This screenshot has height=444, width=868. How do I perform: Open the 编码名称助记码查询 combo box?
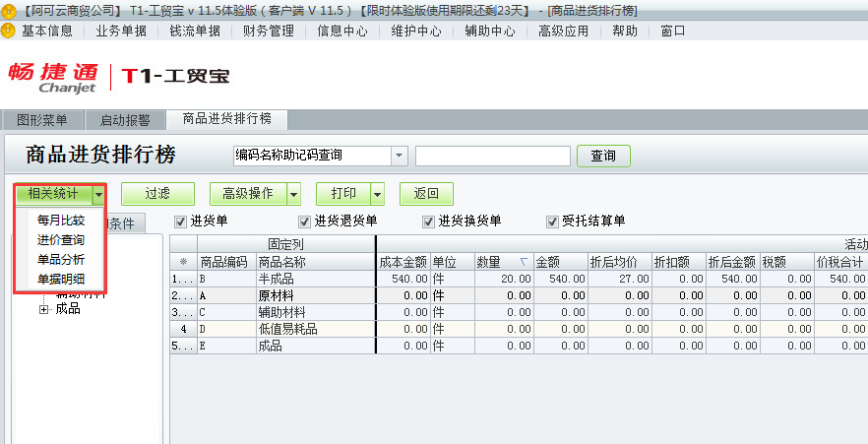pyautogui.click(x=399, y=156)
